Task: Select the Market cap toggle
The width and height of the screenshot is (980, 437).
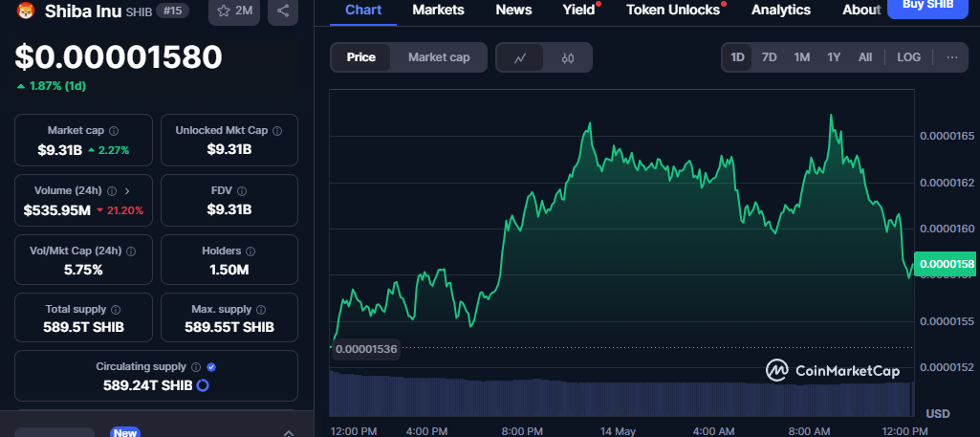Action: click(439, 57)
